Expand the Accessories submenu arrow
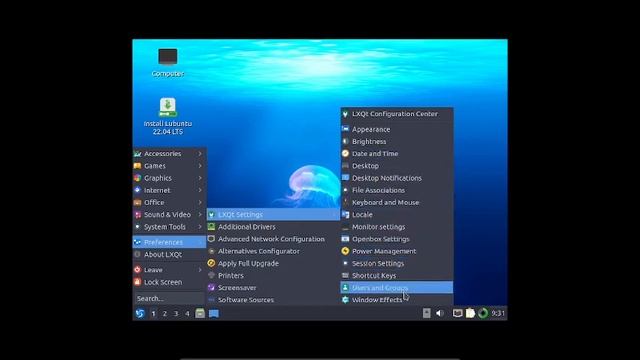 pyautogui.click(x=200, y=153)
